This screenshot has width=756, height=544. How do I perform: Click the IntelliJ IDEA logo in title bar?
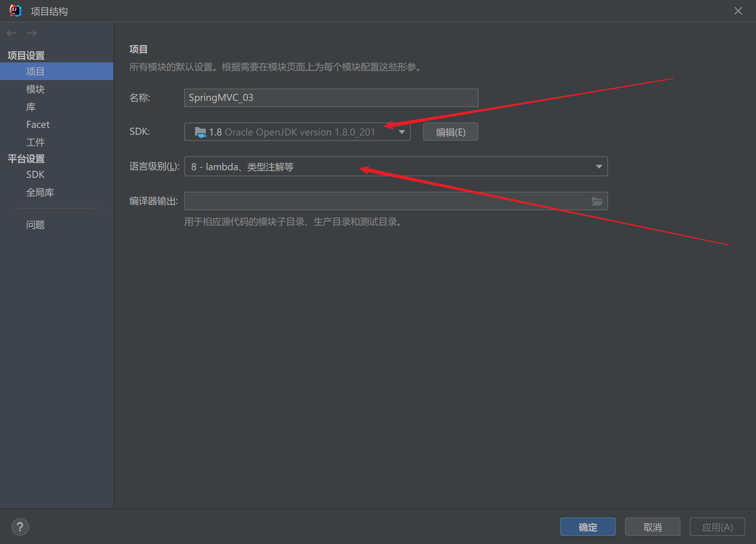[15, 11]
